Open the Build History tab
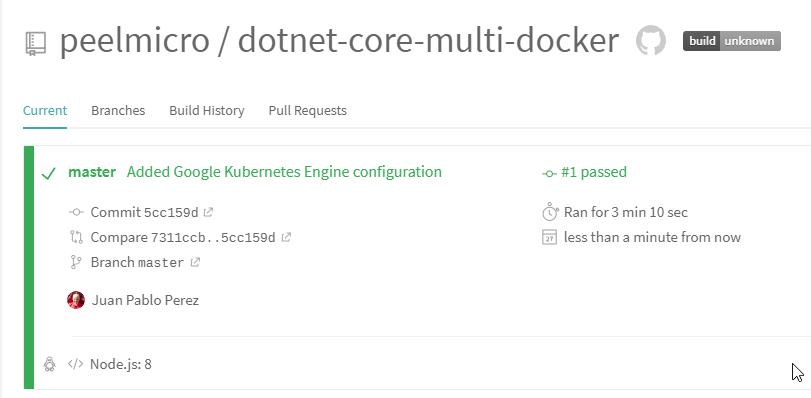Screen dimensions: 811x398 (207, 110)
